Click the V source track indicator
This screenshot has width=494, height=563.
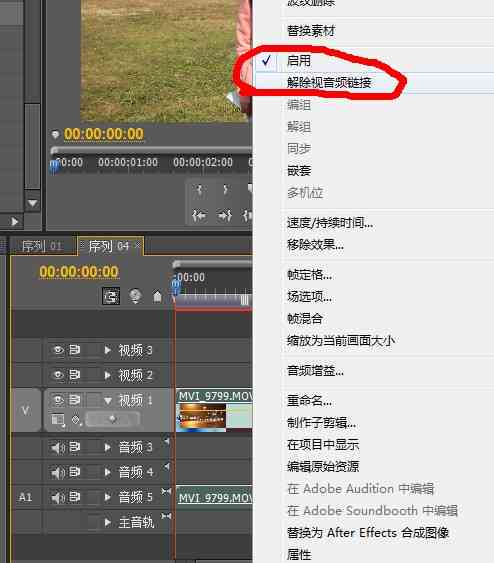[x=25, y=410]
